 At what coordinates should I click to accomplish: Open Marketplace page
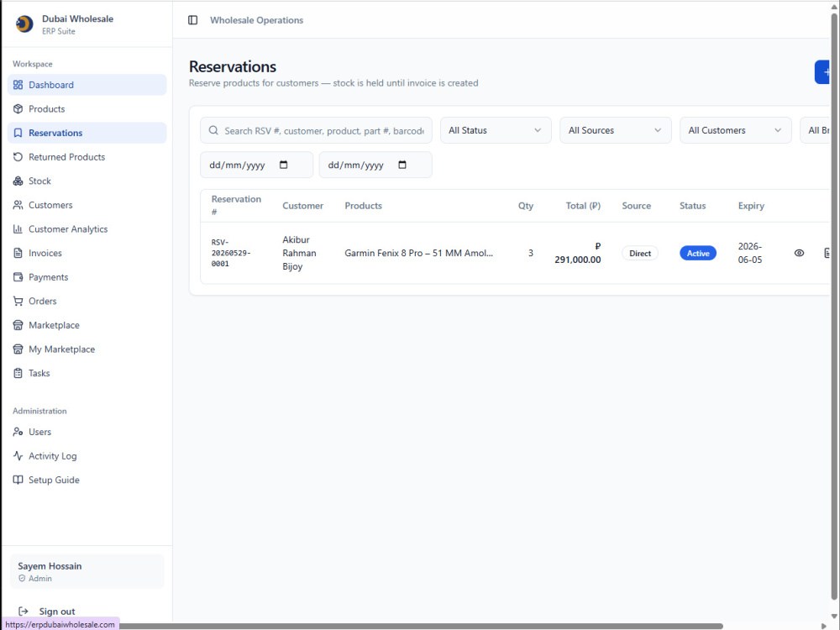pos(87,325)
